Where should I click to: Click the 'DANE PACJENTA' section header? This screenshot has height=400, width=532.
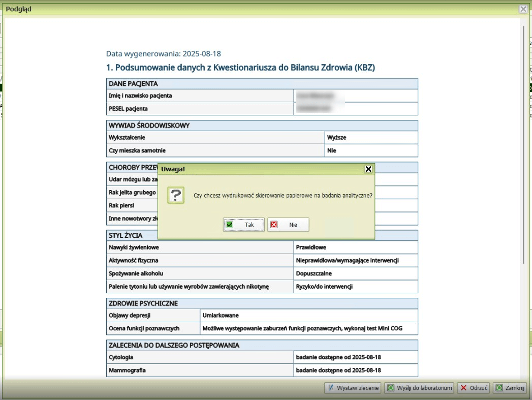pos(262,83)
